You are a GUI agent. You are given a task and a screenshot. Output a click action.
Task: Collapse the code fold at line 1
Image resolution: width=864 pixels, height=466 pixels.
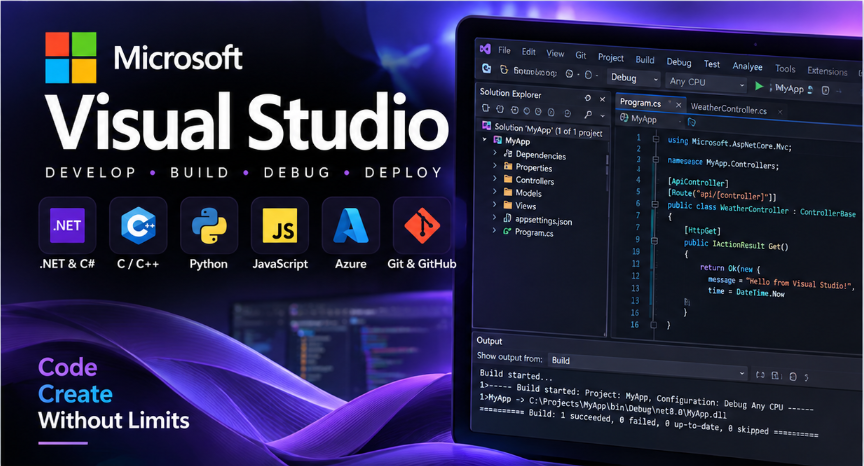pyautogui.click(x=656, y=139)
